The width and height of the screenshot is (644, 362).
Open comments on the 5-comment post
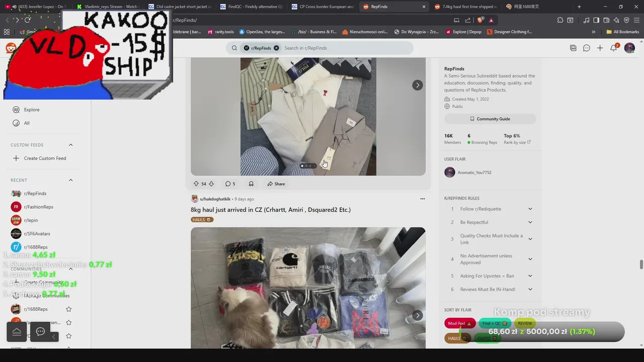point(230,184)
